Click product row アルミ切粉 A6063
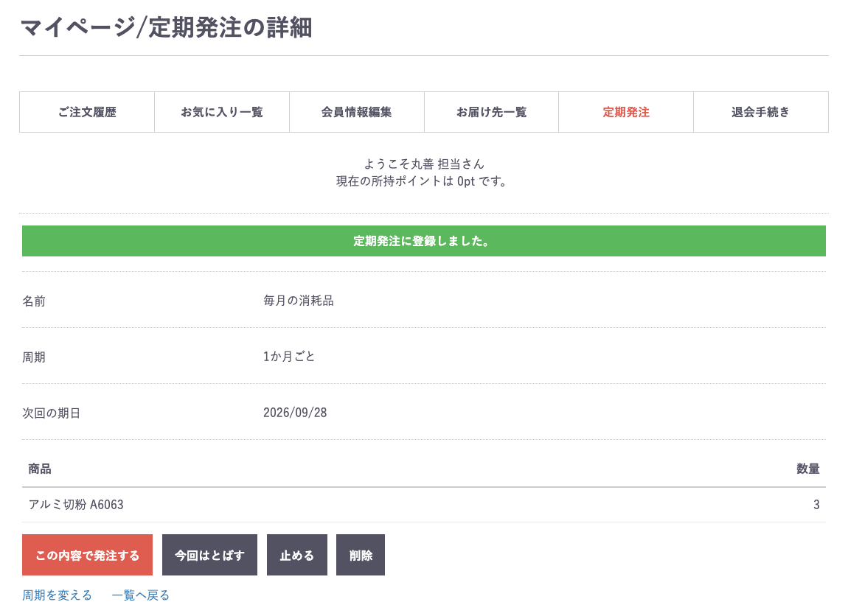 (424, 505)
